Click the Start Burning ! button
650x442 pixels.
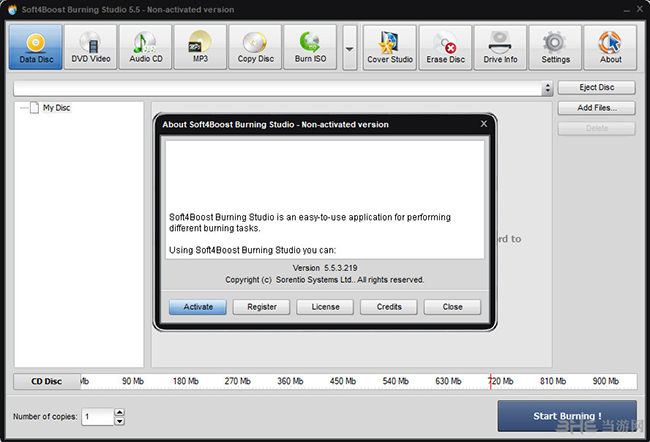[x=567, y=416]
